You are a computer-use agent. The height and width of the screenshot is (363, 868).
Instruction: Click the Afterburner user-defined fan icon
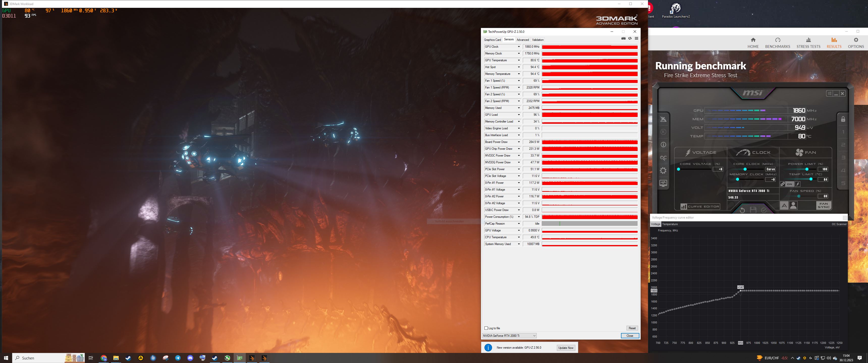pyautogui.click(x=793, y=205)
